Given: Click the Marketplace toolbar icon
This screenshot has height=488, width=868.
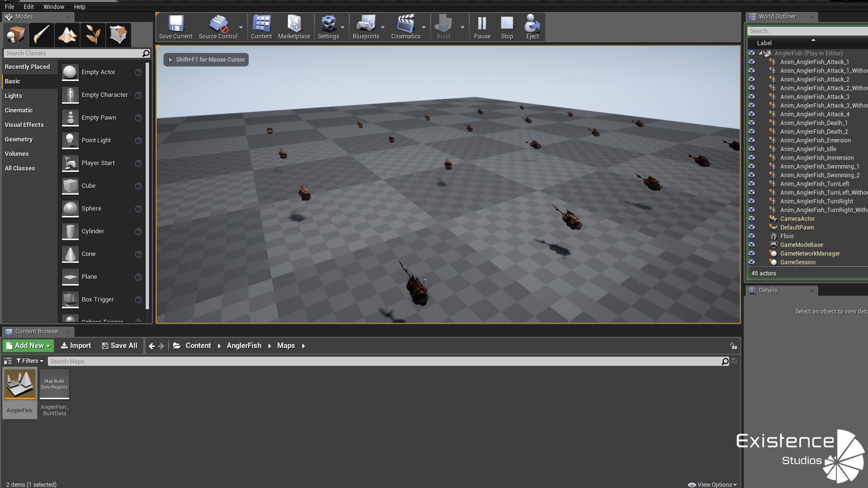Looking at the screenshot, I should [294, 27].
